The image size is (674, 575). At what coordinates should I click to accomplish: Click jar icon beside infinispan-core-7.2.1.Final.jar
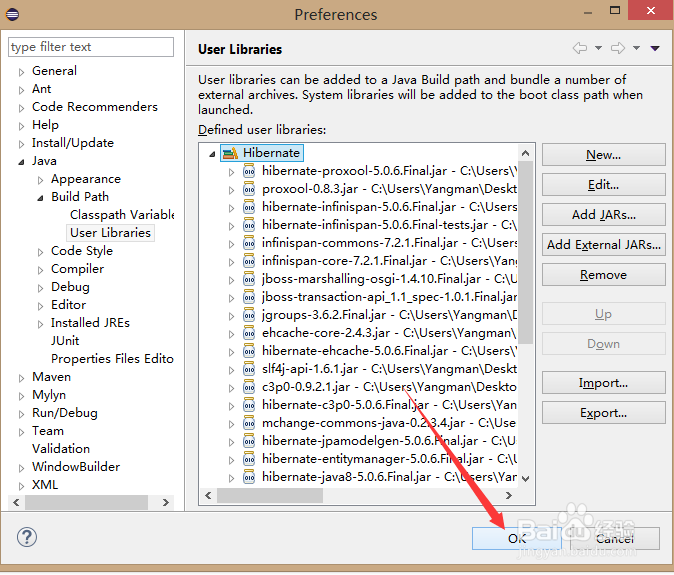[249, 261]
